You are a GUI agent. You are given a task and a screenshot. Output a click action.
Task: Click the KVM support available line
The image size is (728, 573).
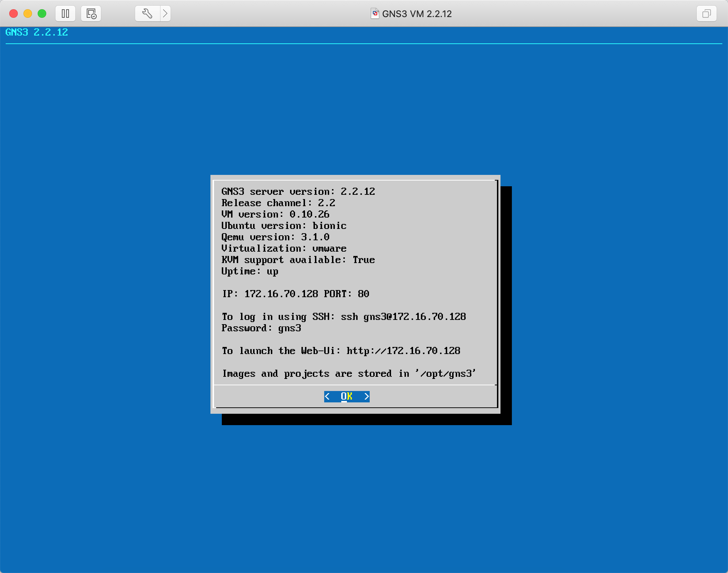[298, 260]
